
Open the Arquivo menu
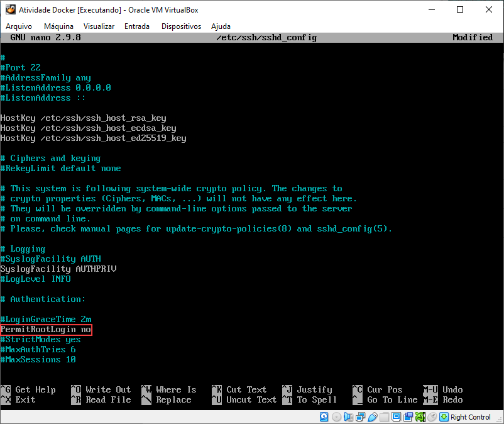[x=19, y=26]
